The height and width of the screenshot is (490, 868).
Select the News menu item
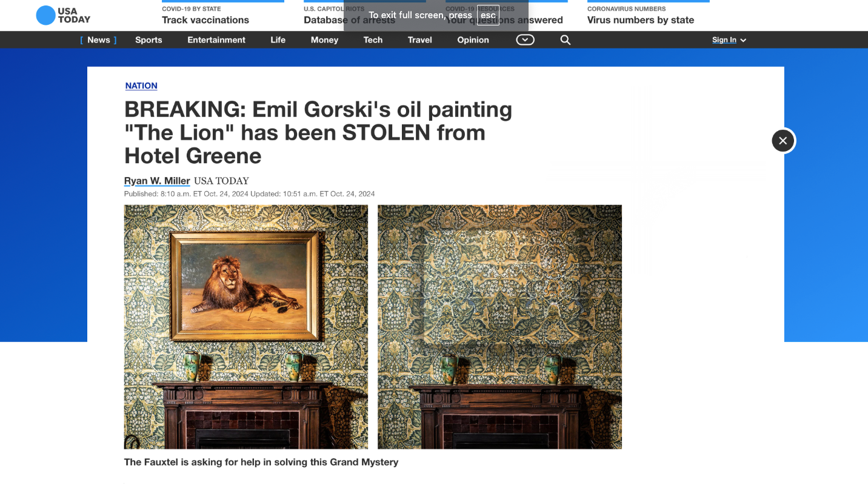pos(98,40)
